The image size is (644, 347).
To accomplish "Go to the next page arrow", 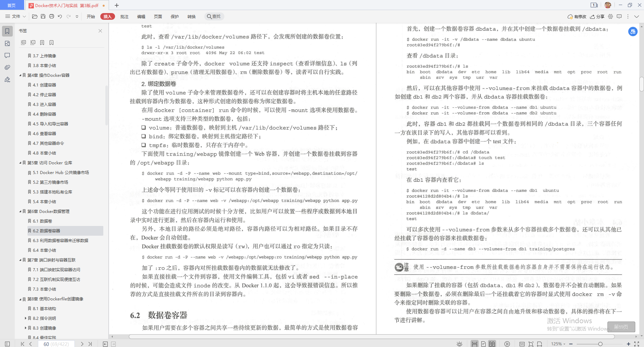I will point(82,344).
